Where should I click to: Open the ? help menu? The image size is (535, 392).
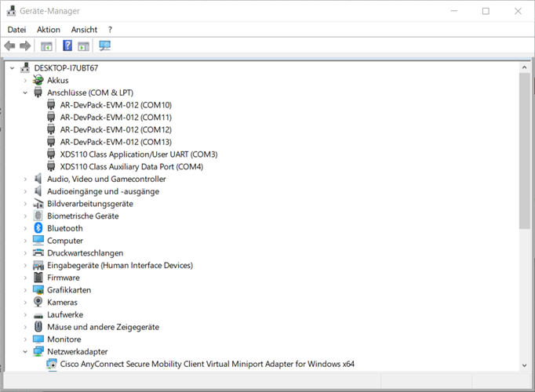click(x=110, y=30)
